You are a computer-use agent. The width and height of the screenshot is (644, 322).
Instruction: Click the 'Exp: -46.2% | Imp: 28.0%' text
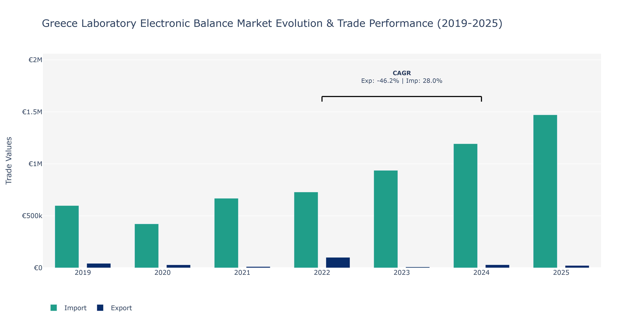402,81
